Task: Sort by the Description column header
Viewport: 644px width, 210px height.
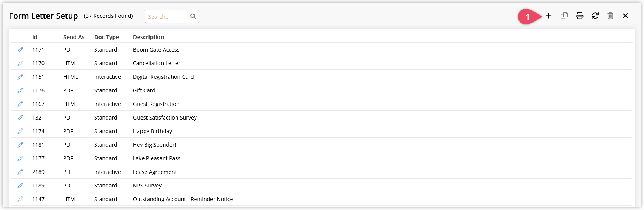Action: (x=148, y=37)
